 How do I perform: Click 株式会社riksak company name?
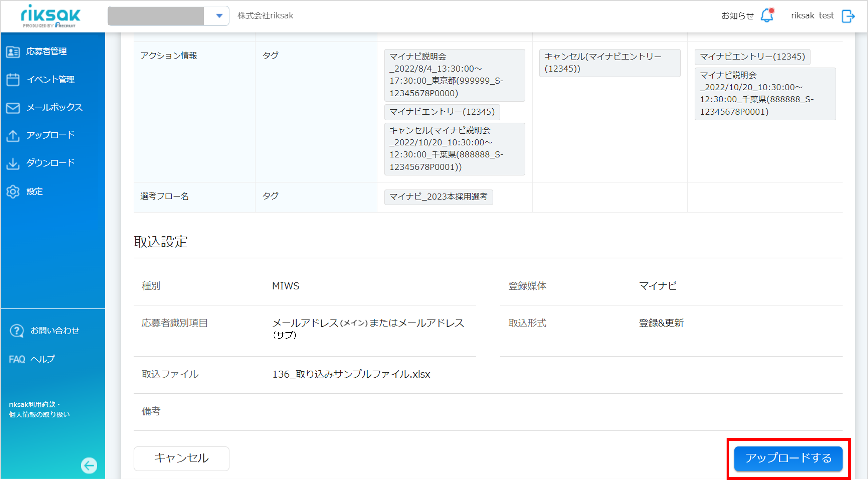265,16
